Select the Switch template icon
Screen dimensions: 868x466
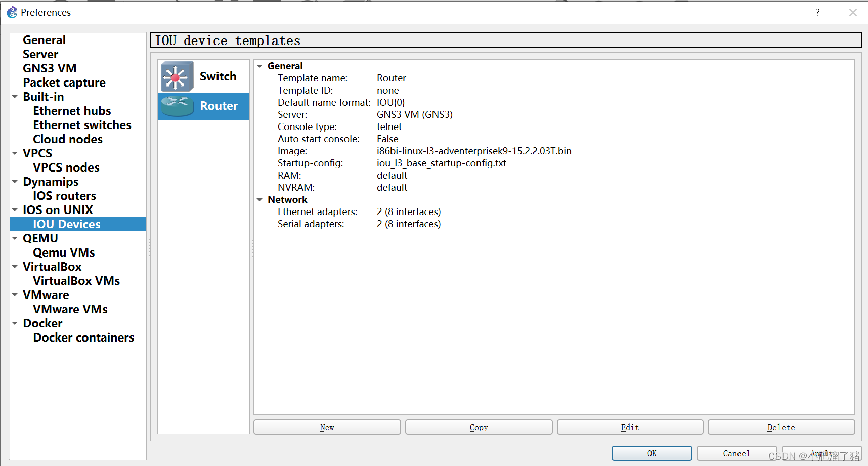[x=177, y=76]
